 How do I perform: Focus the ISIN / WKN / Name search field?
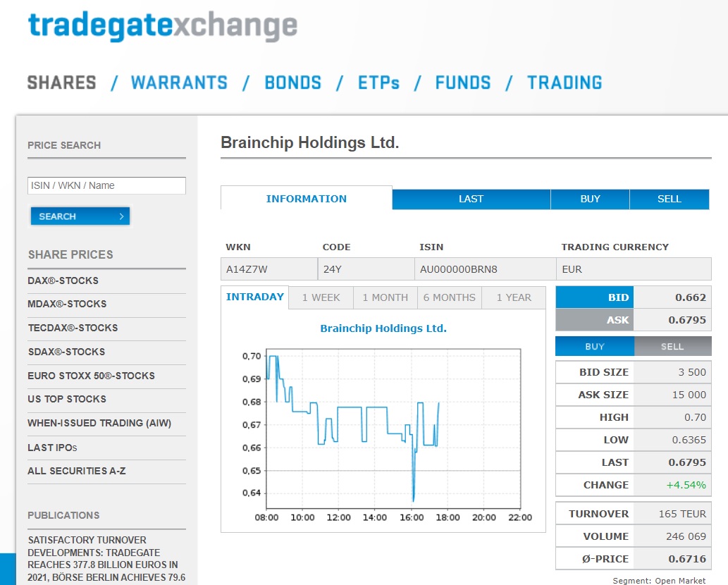[x=106, y=185]
